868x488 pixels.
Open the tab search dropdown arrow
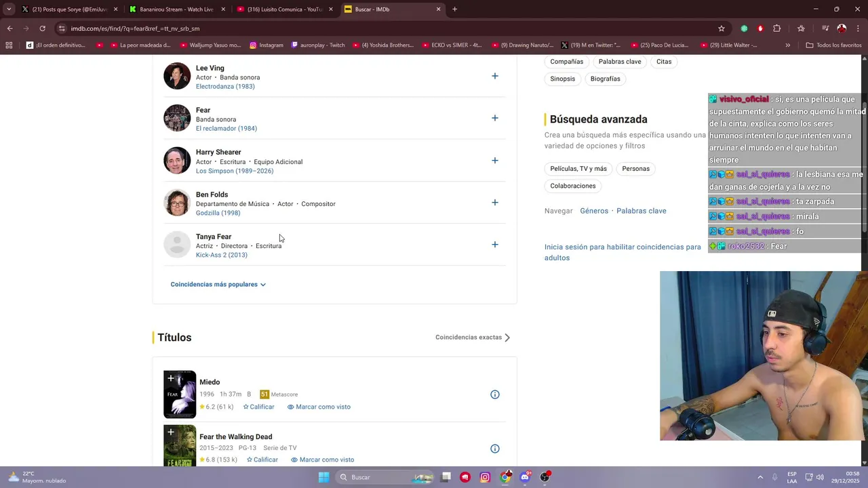(8, 9)
